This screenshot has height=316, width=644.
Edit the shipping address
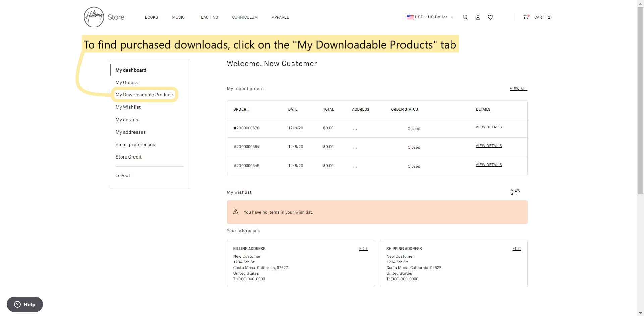pyautogui.click(x=516, y=249)
